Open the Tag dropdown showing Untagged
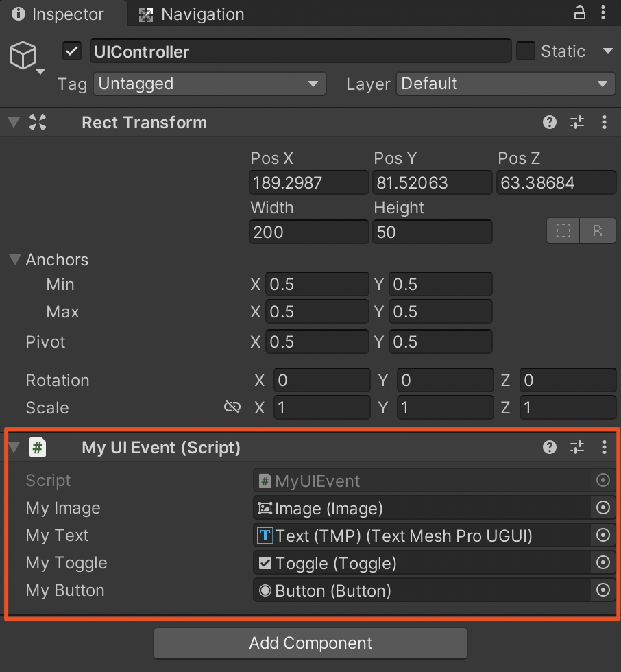The height and width of the screenshot is (672, 621). (x=210, y=84)
